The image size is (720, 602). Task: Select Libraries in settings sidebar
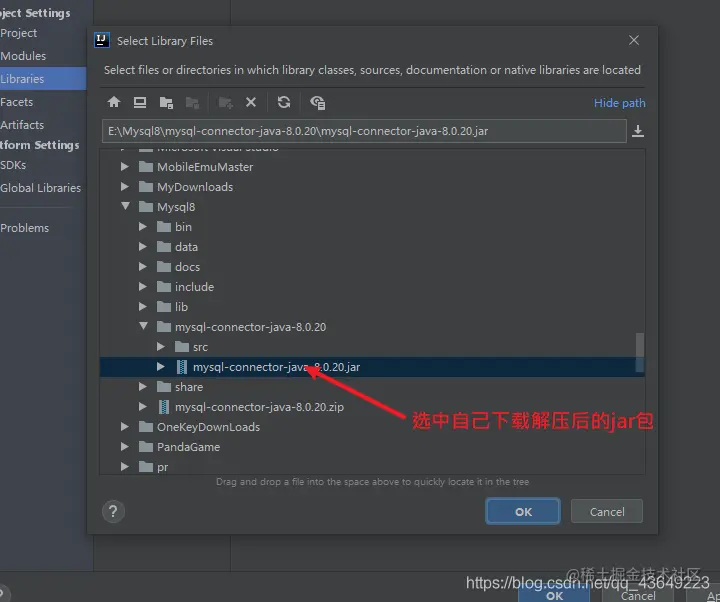(43, 79)
